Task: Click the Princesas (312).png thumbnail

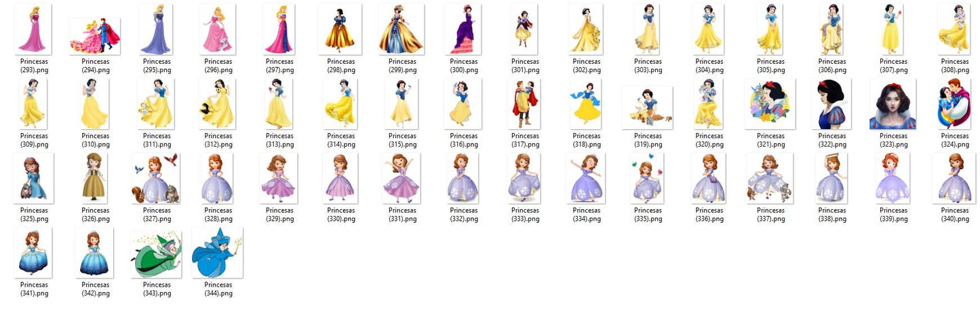Action: click(217, 104)
